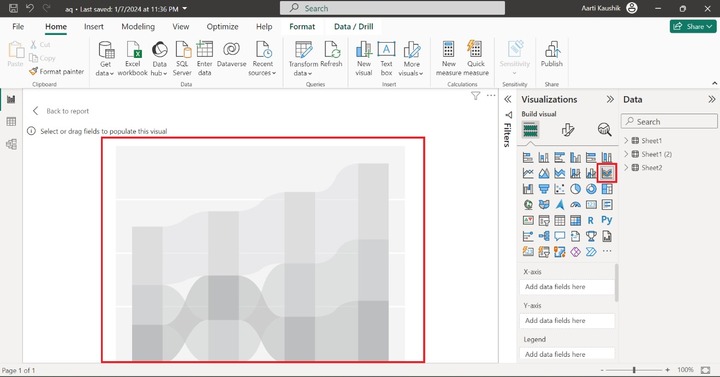Open the Share dropdown button

pos(693,27)
